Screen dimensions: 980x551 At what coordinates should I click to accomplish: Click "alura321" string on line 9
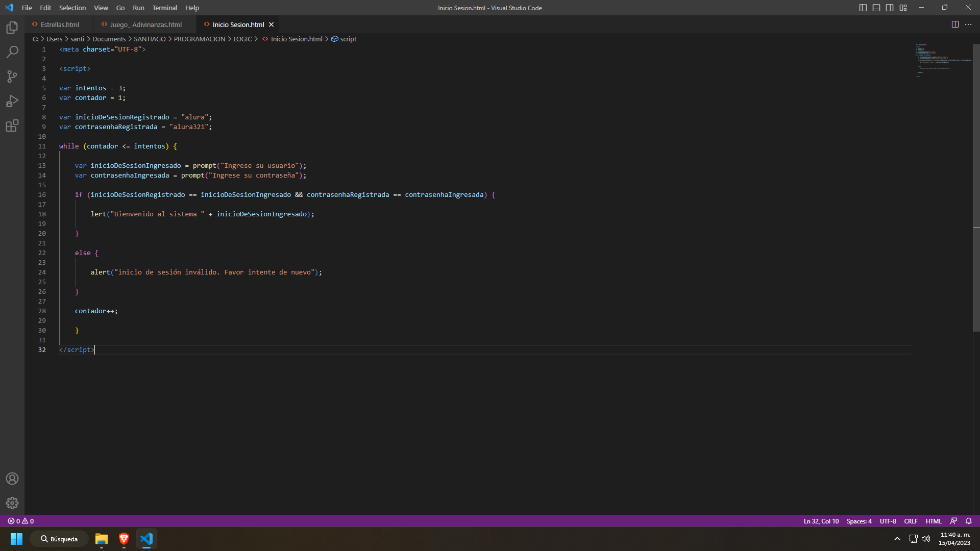[189, 127]
